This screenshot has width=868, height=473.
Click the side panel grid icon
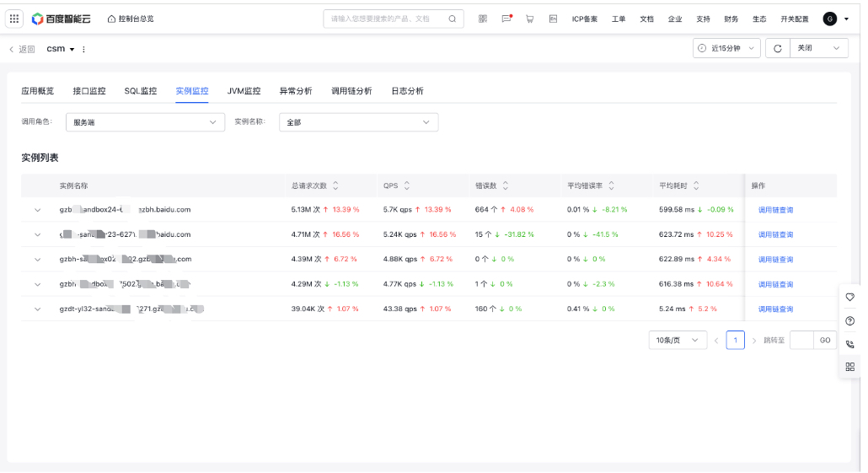tap(850, 367)
